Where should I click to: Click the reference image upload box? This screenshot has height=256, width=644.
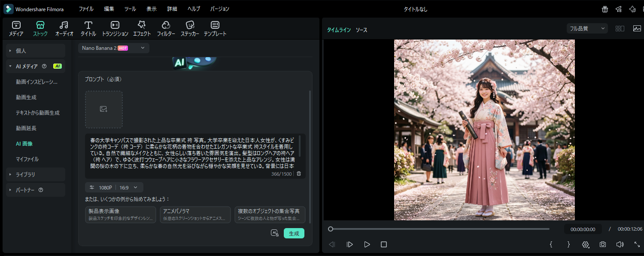point(104,110)
